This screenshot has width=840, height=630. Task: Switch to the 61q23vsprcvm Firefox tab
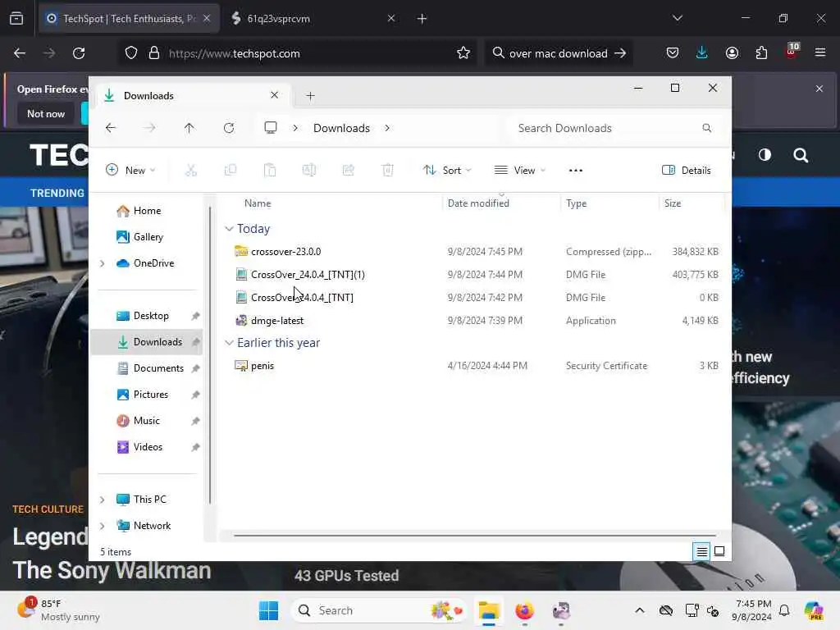tap(313, 19)
